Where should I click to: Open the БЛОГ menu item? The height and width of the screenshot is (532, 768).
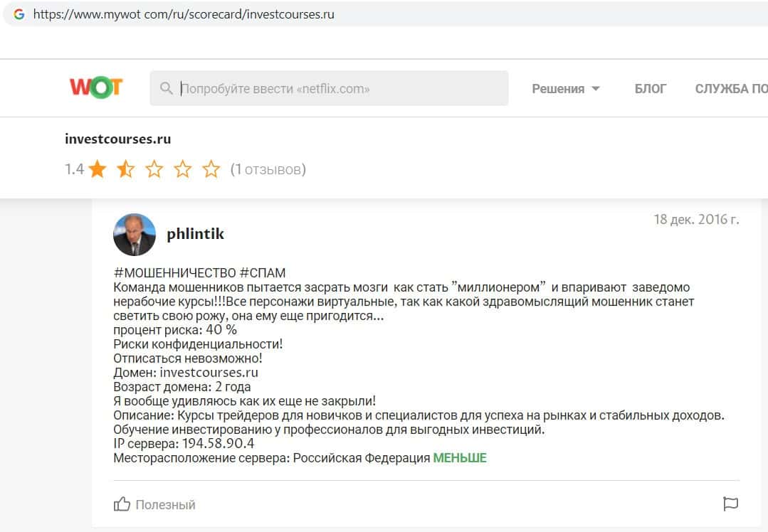coord(651,89)
